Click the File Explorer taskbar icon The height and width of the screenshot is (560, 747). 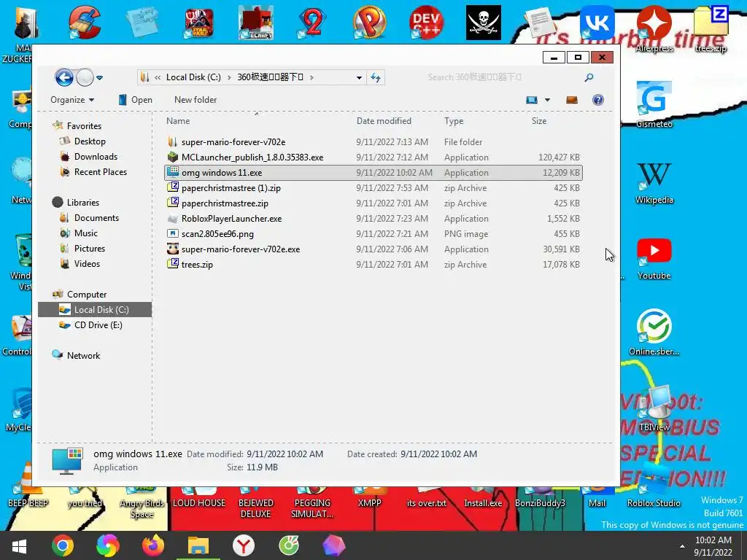tap(198, 545)
